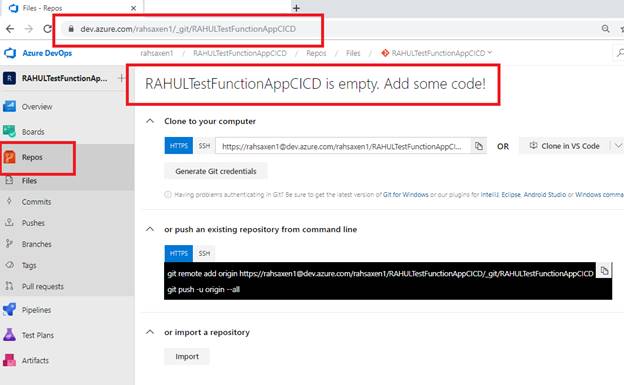The image size is (624, 385).
Task: Select SSH tab in push section
Action: 204,253
